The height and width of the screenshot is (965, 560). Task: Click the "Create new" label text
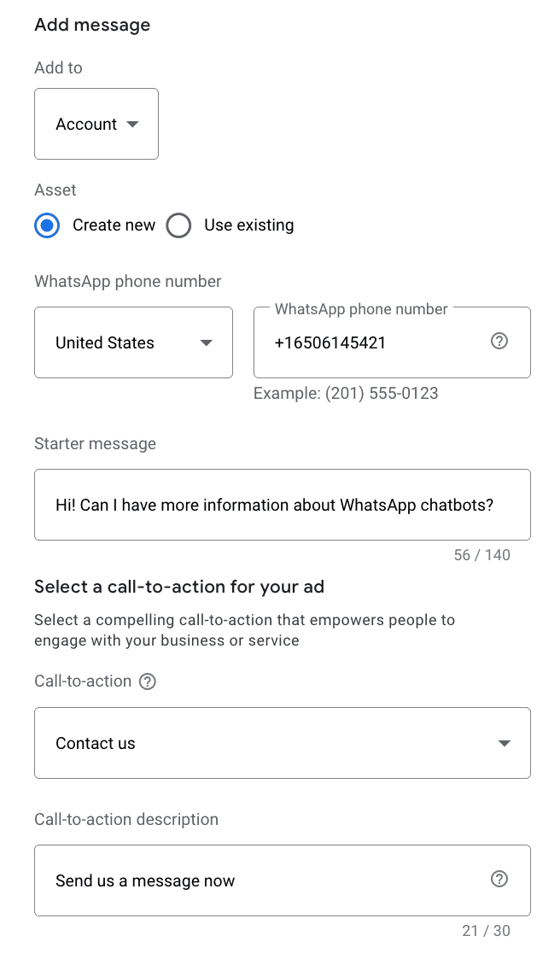(114, 225)
